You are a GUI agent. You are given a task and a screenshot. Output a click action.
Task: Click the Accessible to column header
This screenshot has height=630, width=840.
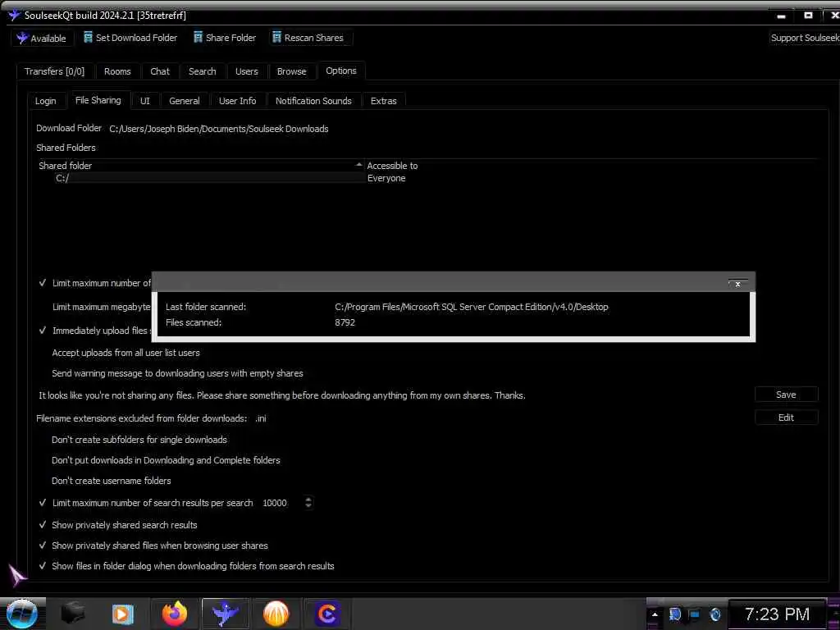pos(392,166)
